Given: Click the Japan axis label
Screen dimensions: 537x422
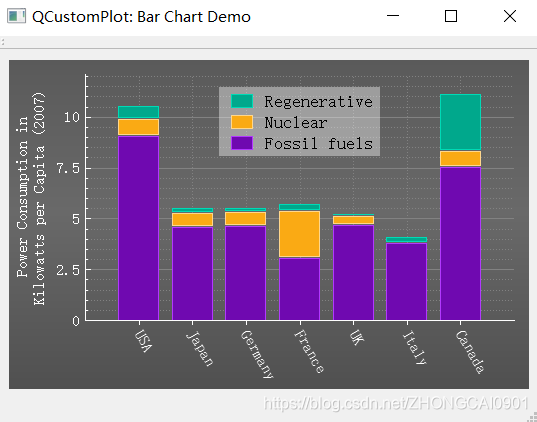Looking at the screenshot, I should pyautogui.click(x=200, y=348).
